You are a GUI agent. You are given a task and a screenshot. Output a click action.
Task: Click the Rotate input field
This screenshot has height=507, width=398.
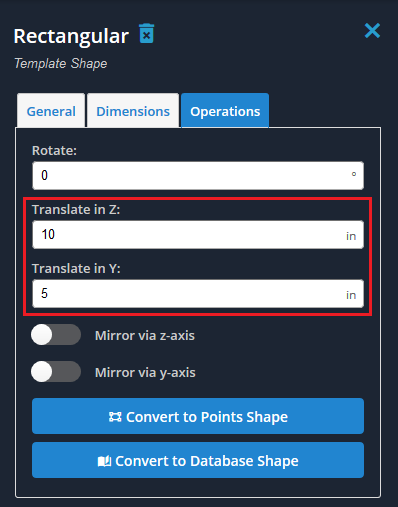point(198,175)
